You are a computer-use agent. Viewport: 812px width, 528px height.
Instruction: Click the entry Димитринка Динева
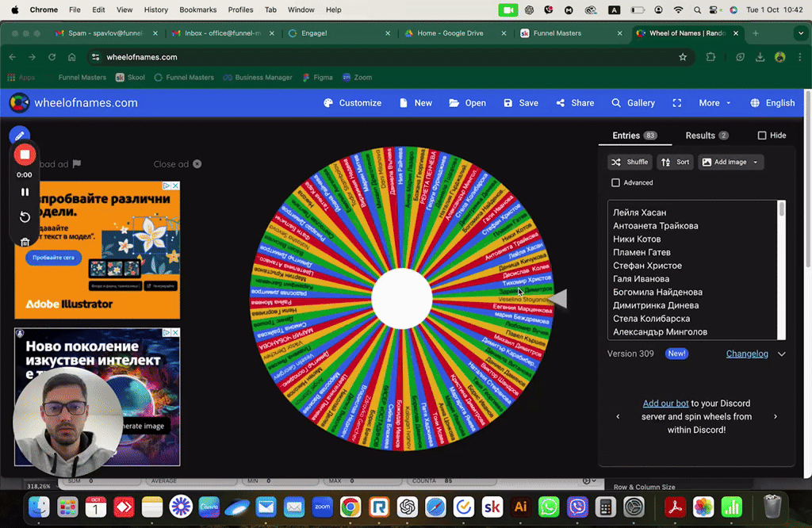[x=656, y=305]
